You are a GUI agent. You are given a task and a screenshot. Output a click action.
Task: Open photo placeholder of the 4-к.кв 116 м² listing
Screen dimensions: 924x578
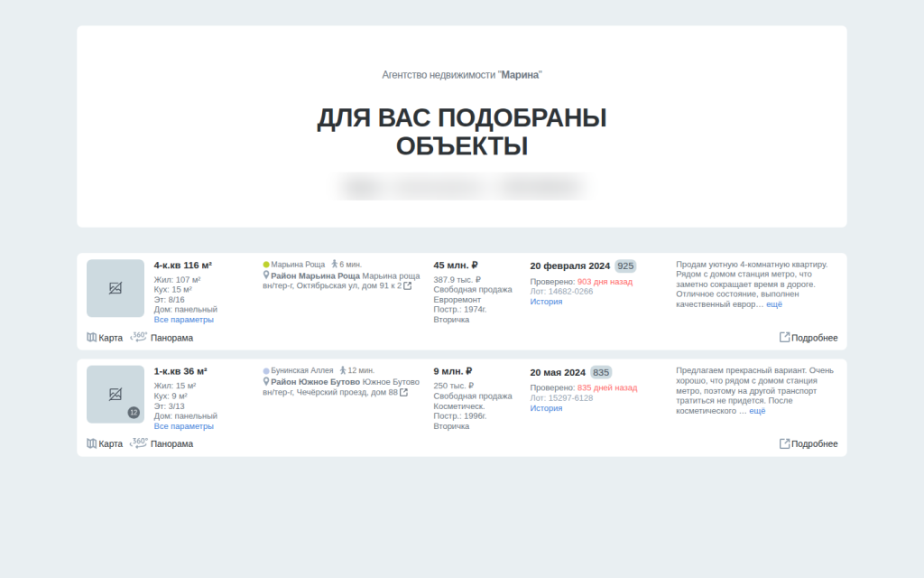click(115, 288)
